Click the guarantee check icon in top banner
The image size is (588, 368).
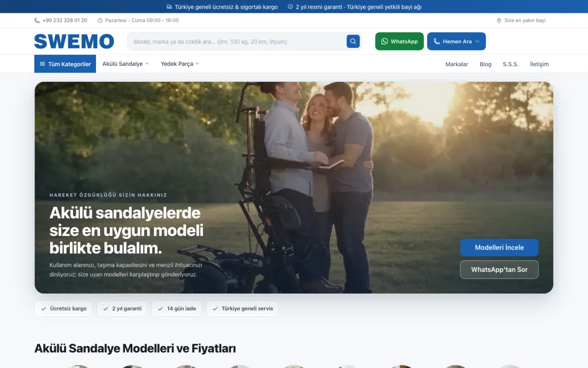(x=290, y=7)
